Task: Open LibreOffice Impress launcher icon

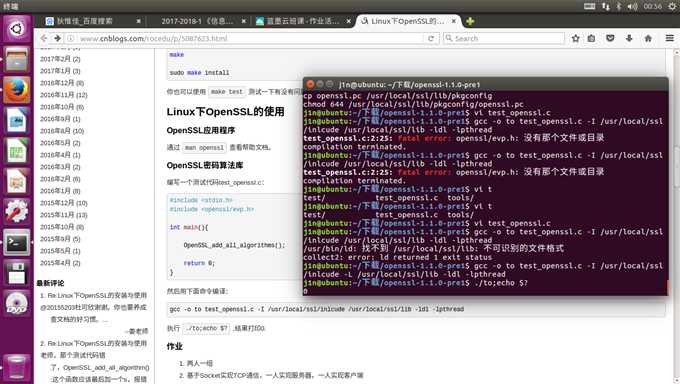Action: 16,181
